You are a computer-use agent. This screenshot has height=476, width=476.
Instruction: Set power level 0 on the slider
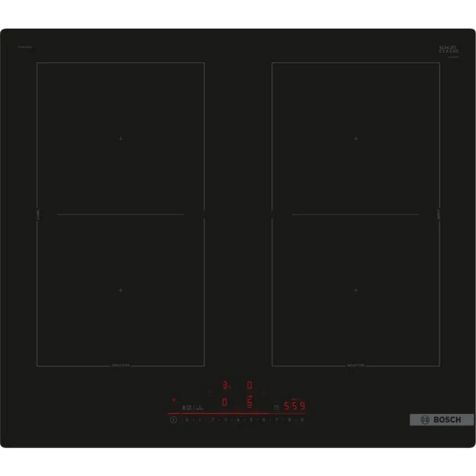point(186,420)
